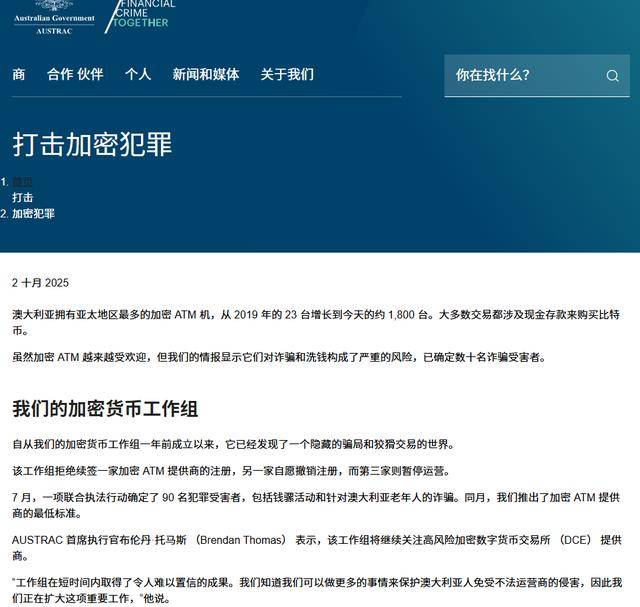
Task: Click the paragraph naming Brendan Thomas
Action: pos(315,547)
